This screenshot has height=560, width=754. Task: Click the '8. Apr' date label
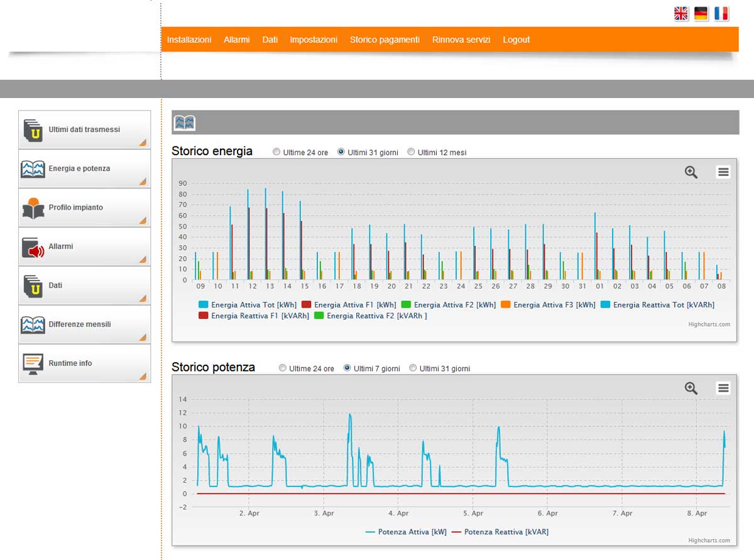(x=697, y=513)
